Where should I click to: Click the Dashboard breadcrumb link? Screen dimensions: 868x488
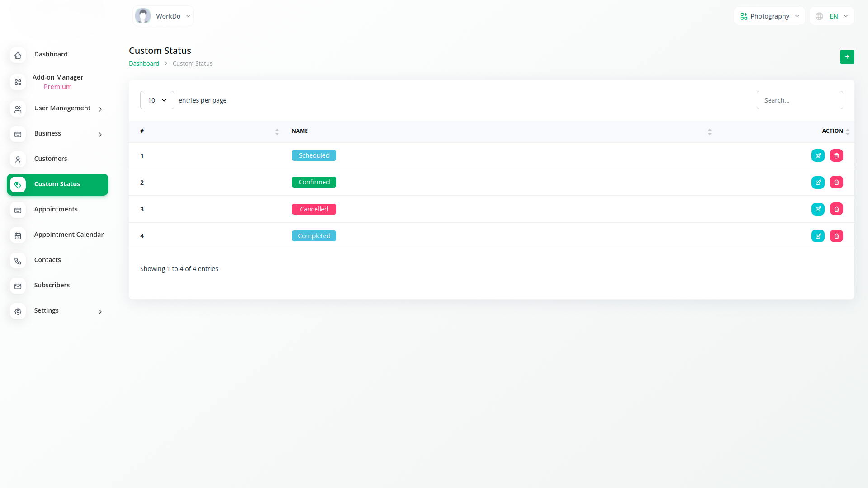coord(144,64)
